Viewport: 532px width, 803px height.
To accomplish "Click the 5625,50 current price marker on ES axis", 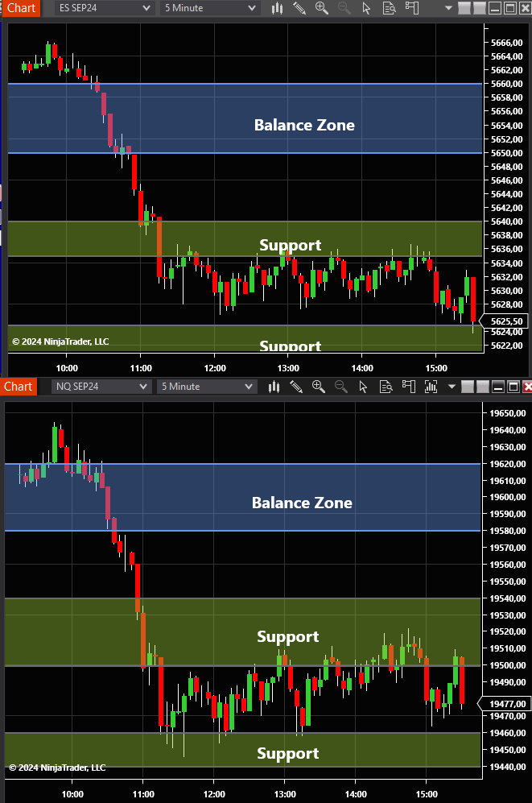I will pos(503,321).
